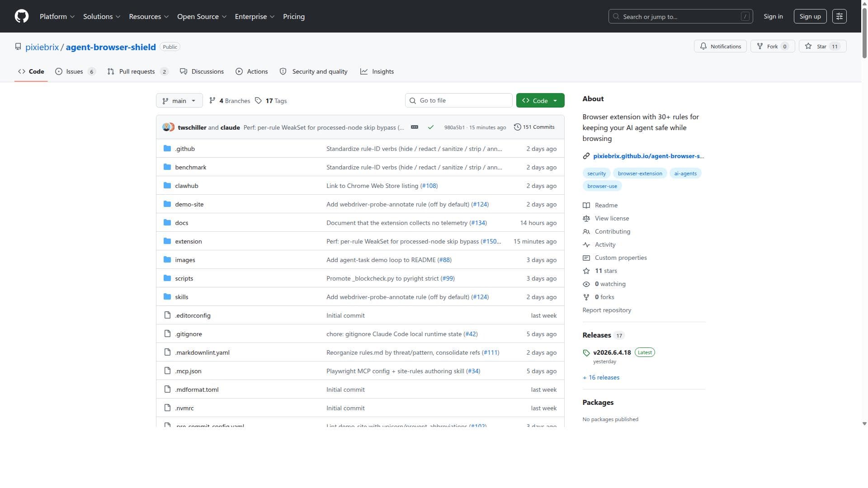Image resolution: width=868 pixels, height=488 pixels.
Task: Open the .markdownlint.yaml file
Action: (202, 352)
